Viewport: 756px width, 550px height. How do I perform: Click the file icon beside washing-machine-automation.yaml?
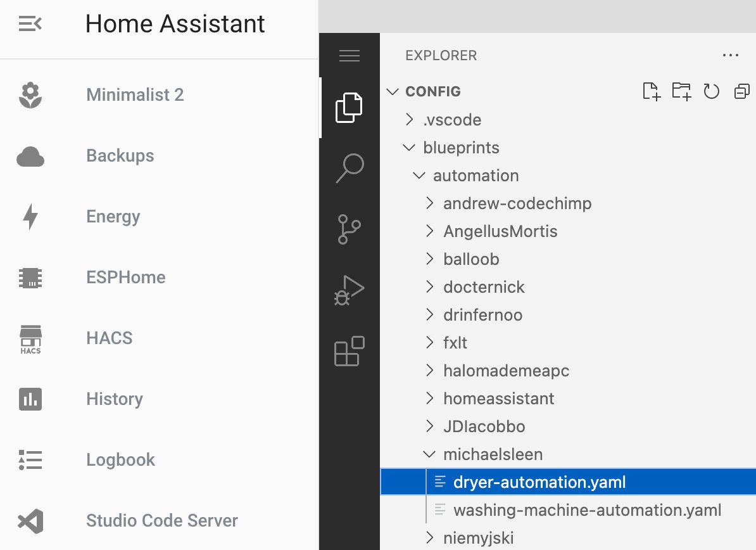439,509
